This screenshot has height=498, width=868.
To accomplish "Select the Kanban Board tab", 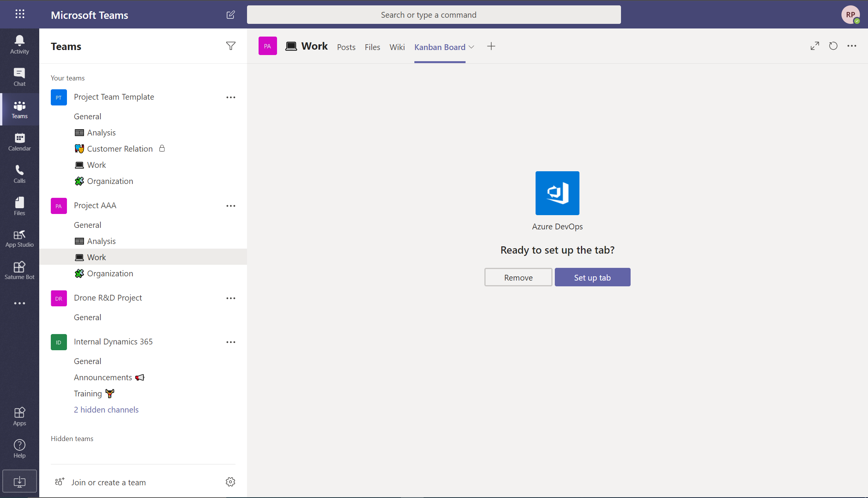I will click(x=440, y=47).
